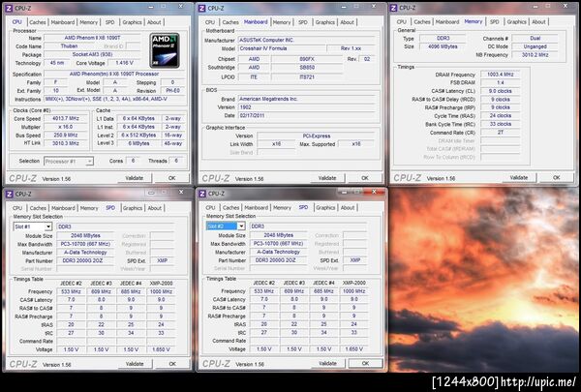This screenshot has width=581, height=392.
Task: Click OK in the Mainboard window
Action: click(365, 178)
